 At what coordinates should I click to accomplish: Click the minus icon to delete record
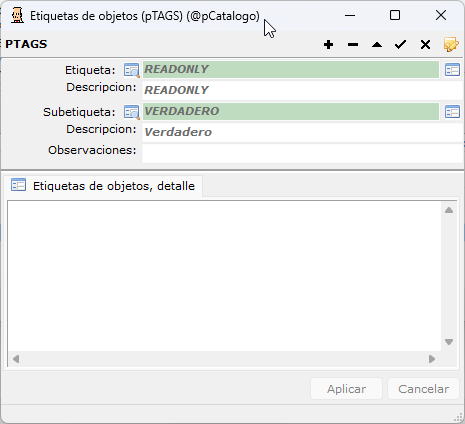pyautogui.click(x=353, y=45)
